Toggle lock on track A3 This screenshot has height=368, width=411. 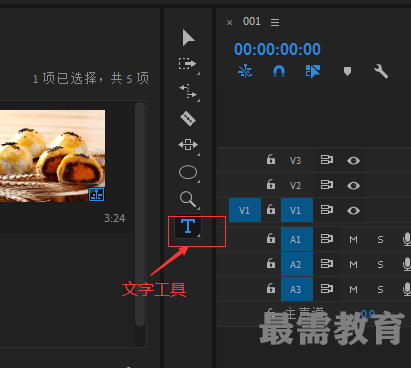click(271, 289)
